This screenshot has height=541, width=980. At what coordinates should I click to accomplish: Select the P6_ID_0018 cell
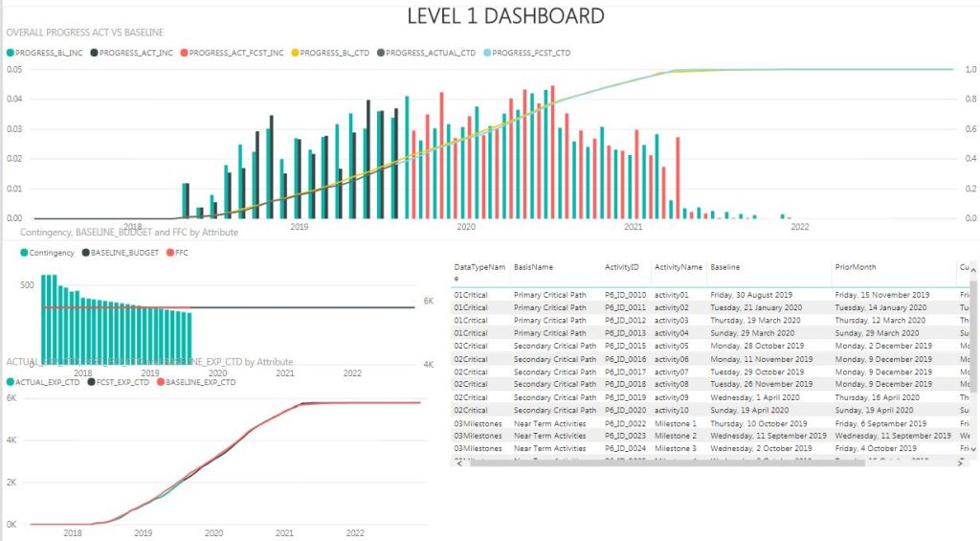click(x=625, y=384)
